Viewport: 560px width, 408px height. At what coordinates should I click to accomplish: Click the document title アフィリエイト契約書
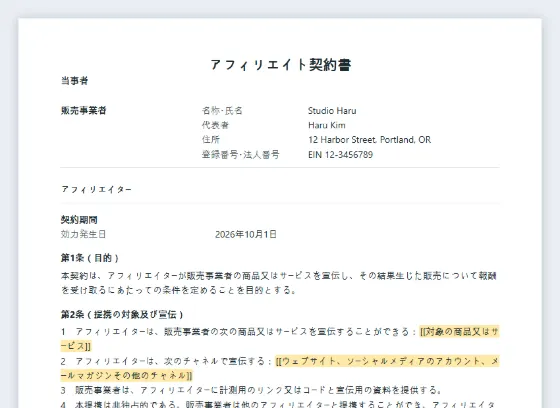[x=281, y=65]
